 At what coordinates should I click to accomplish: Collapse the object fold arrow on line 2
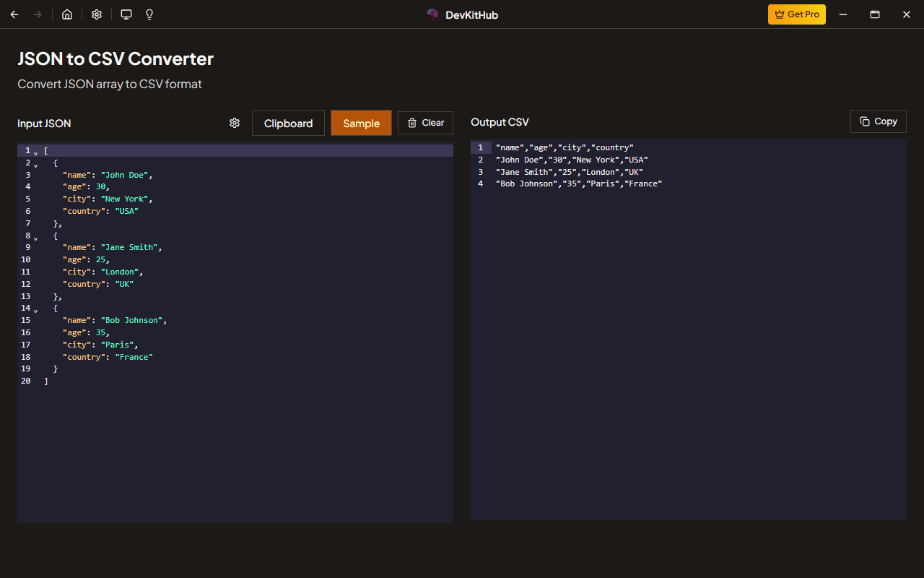point(35,164)
